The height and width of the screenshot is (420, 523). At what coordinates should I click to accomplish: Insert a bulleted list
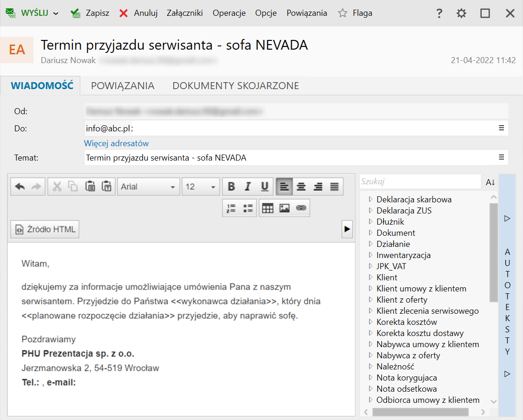coord(248,208)
